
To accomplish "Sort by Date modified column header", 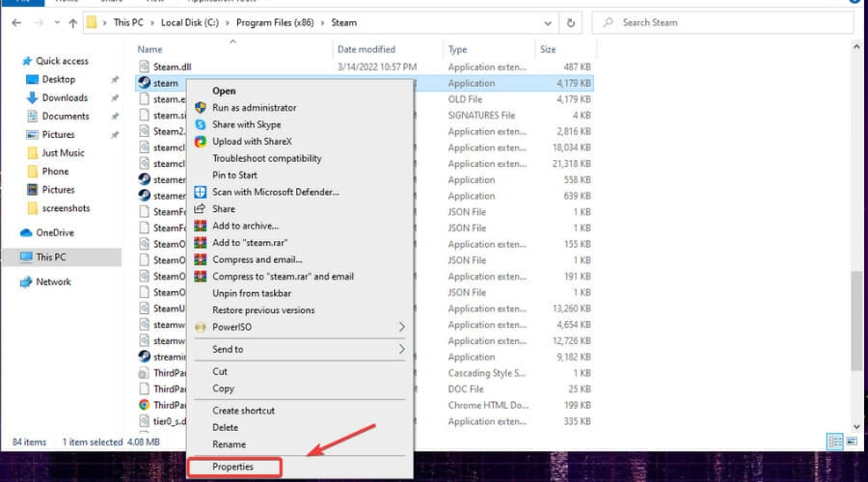I will point(366,49).
